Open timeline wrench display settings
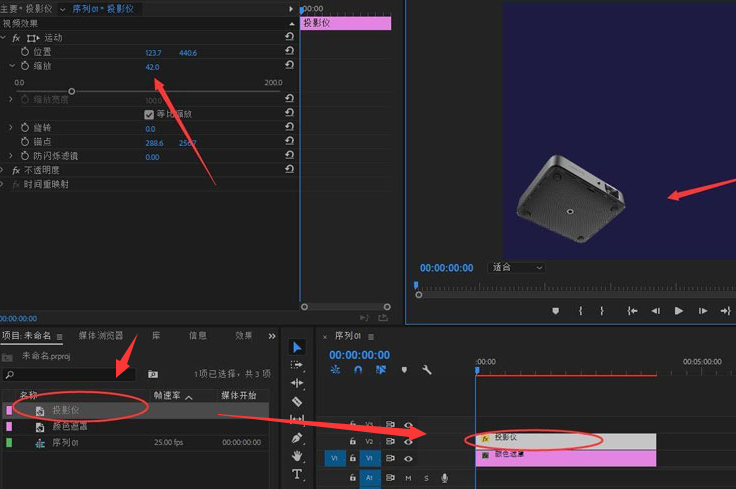The image size is (736, 489). (427, 369)
